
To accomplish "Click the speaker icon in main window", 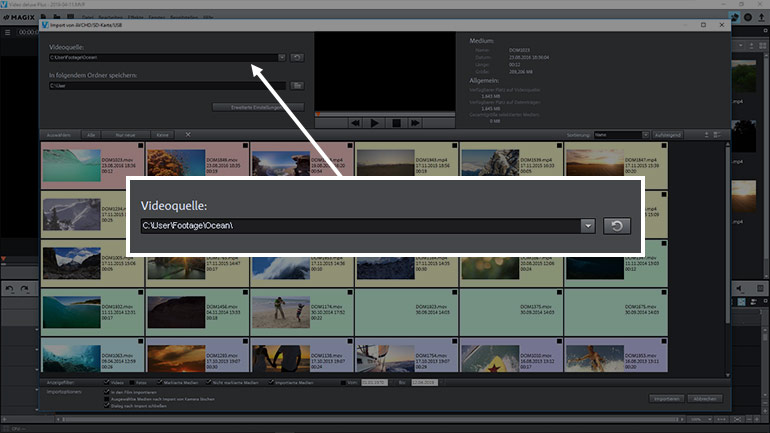I will tap(739, 288).
